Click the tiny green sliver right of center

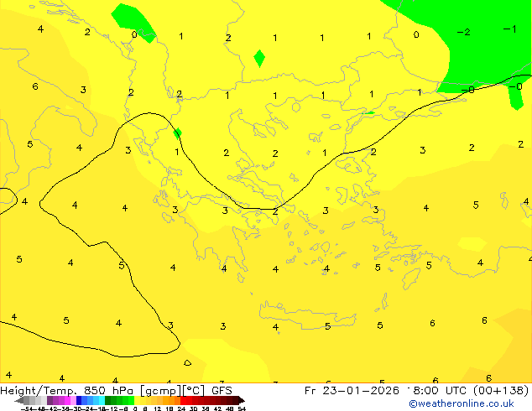click(x=369, y=112)
